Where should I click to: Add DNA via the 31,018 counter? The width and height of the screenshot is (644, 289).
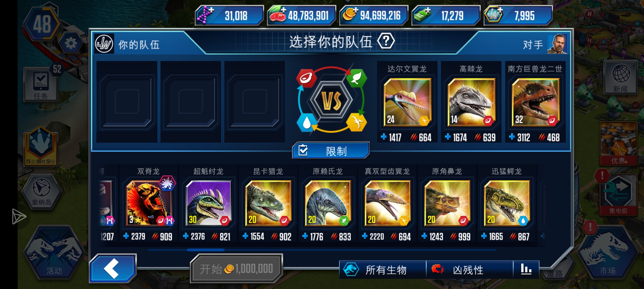click(230, 16)
